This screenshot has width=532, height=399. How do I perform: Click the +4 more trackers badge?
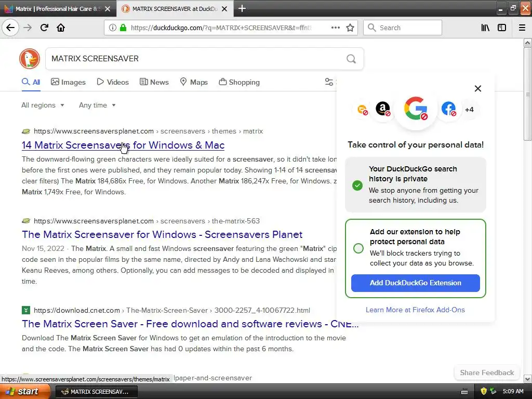[x=469, y=110]
